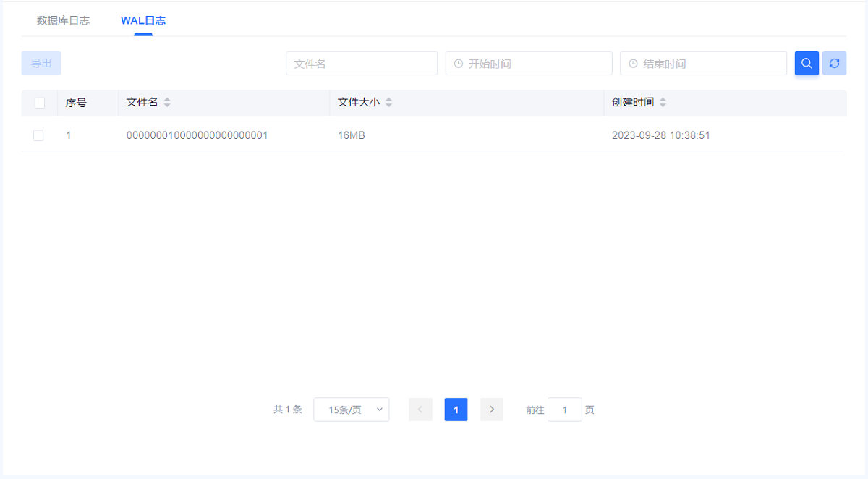Switch to the 数据库日志 tab

63,20
